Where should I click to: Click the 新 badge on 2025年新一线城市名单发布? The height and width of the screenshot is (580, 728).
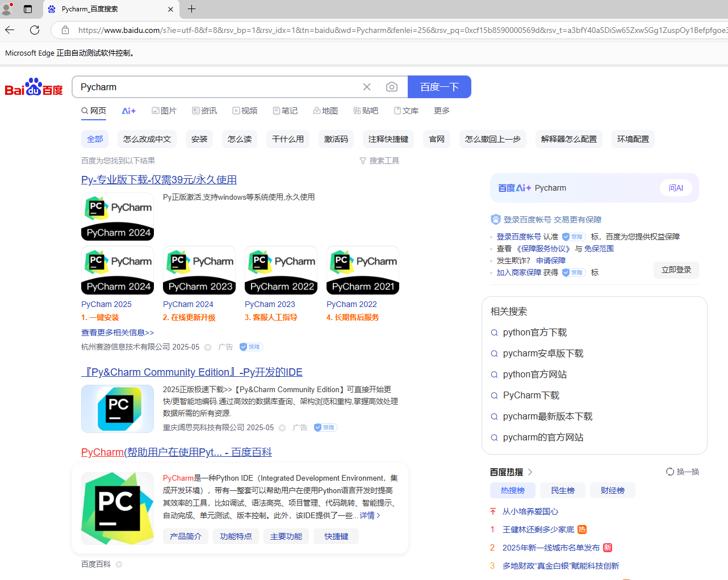(x=608, y=548)
